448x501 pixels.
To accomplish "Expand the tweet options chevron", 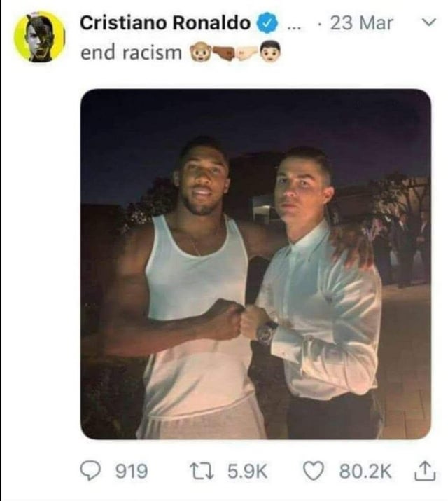I will coord(428,22).
